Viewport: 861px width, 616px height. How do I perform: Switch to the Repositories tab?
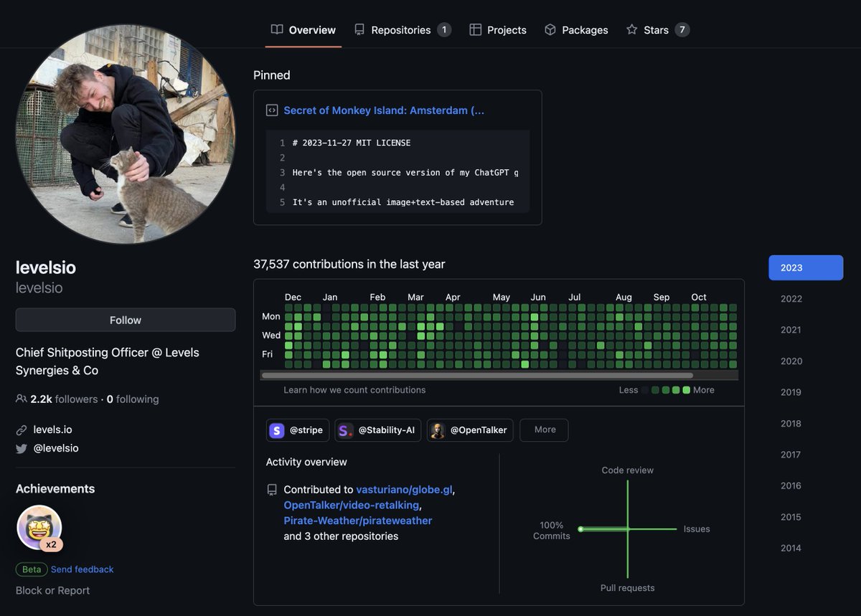point(403,30)
